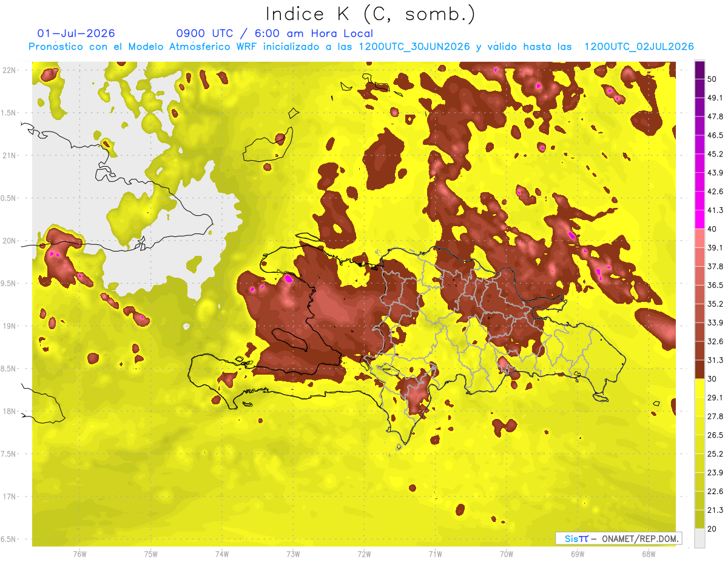Click the '72W' longitude label

[364, 554]
